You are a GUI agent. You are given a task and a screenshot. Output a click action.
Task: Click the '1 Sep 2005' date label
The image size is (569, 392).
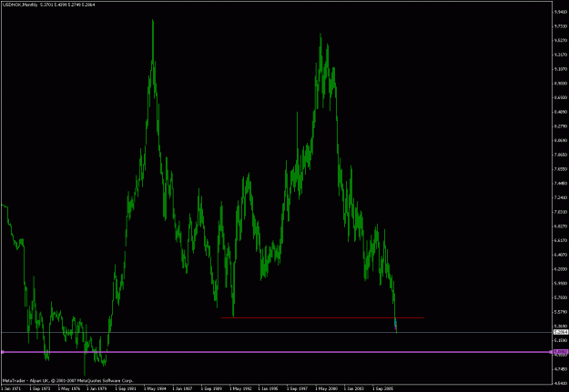point(382,388)
